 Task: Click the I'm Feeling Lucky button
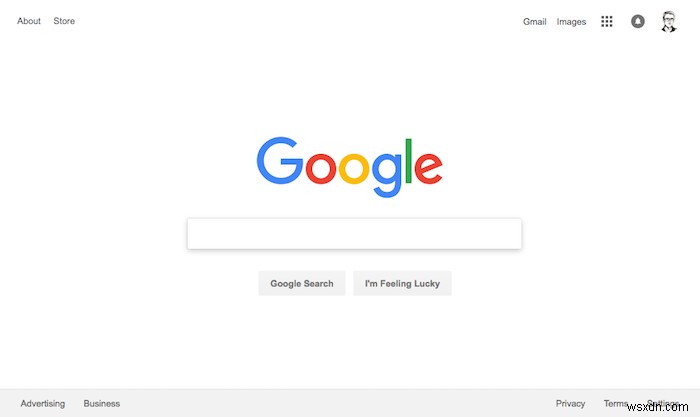tap(402, 284)
